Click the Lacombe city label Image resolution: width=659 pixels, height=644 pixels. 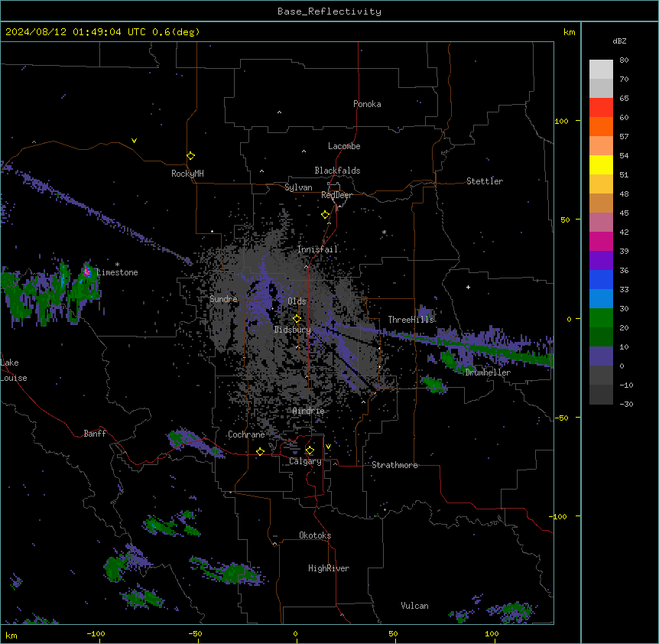click(x=344, y=146)
